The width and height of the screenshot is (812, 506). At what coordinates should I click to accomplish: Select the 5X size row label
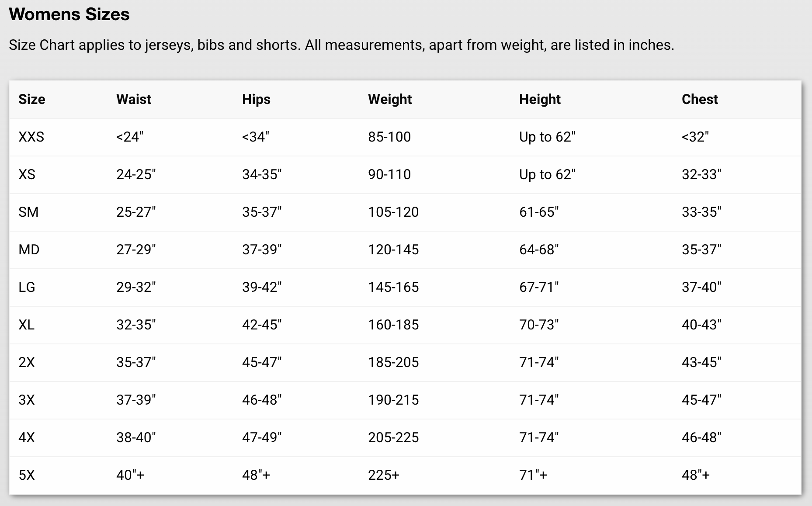(x=26, y=475)
